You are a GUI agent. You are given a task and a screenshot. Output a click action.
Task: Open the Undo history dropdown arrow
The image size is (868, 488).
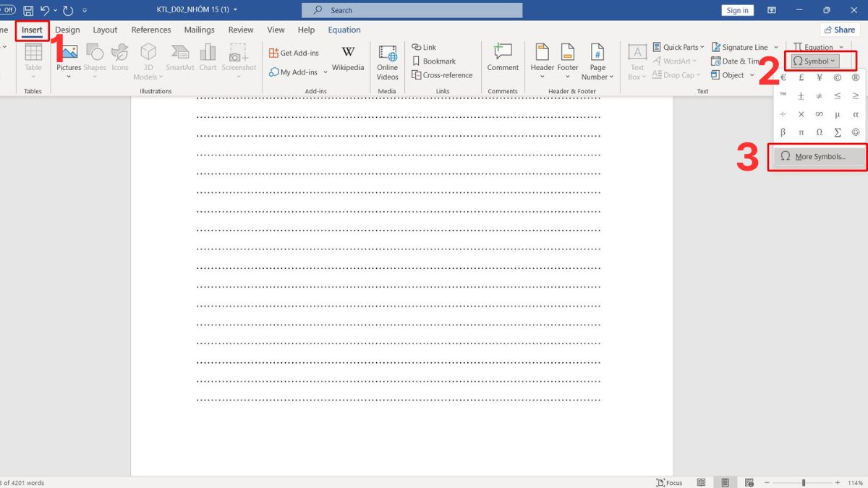(55, 11)
